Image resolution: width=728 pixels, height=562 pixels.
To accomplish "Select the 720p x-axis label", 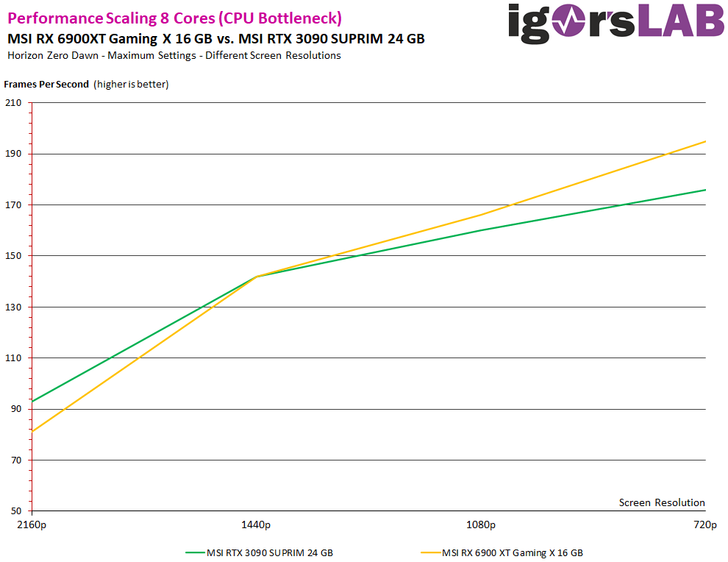I will pyautogui.click(x=704, y=524).
